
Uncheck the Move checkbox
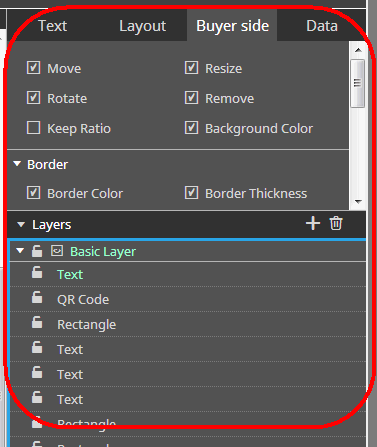pyautogui.click(x=33, y=68)
